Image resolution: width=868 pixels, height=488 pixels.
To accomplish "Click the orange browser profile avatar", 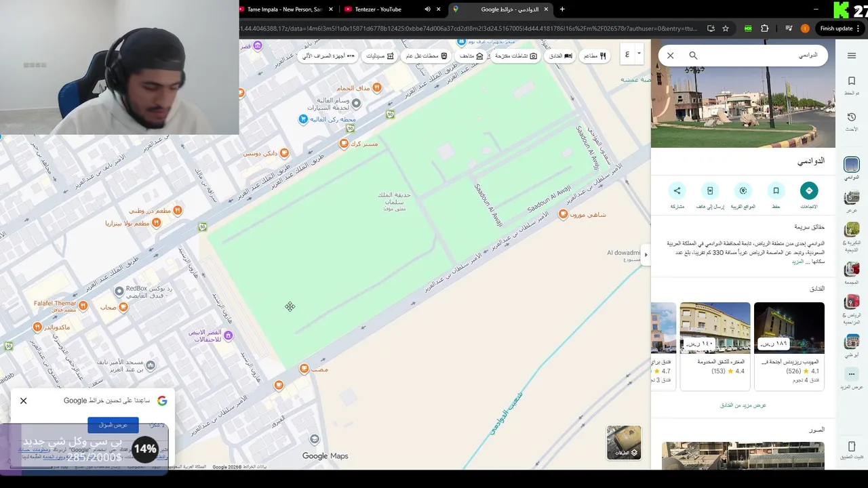I will coord(805,28).
